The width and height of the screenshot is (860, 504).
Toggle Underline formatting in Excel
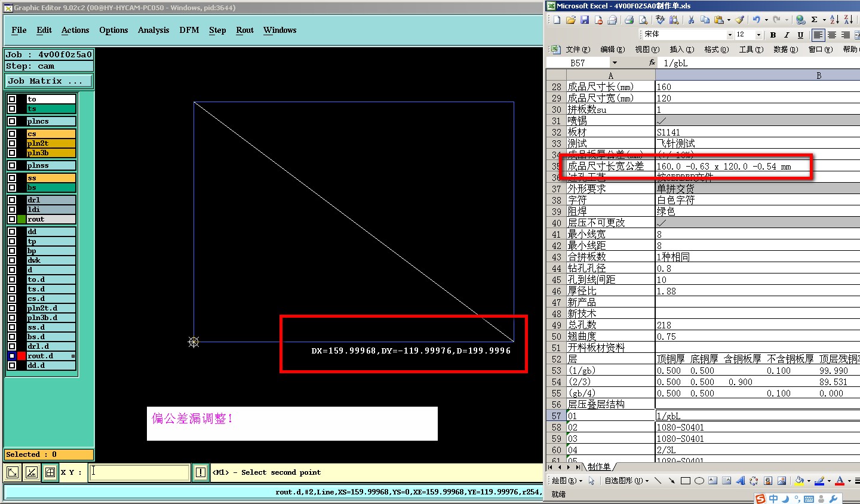[x=800, y=35]
